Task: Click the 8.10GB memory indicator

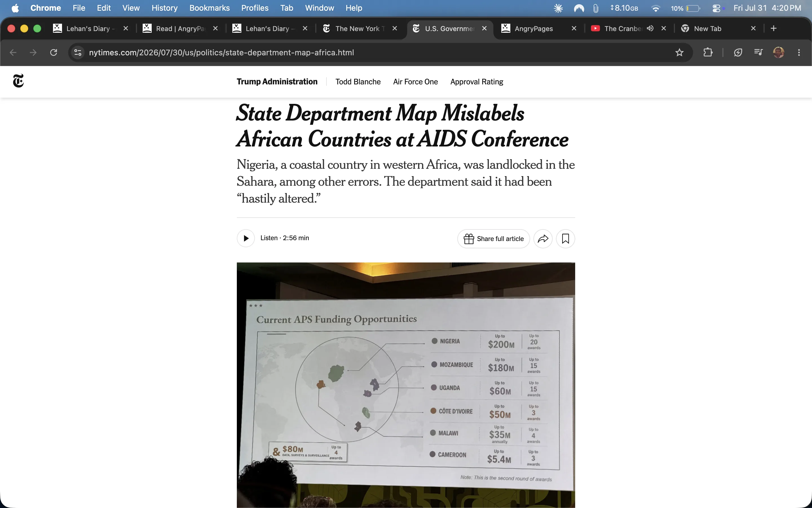Action: click(x=624, y=8)
